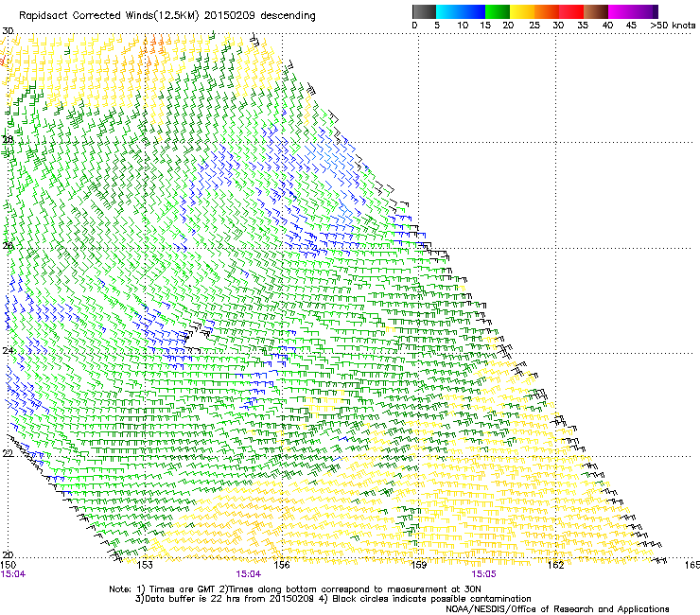Click the 'NOAA/NESDIS/Office of Research and Applications' credit
The height and width of the screenshot is (615, 700).
pos(557,609)
